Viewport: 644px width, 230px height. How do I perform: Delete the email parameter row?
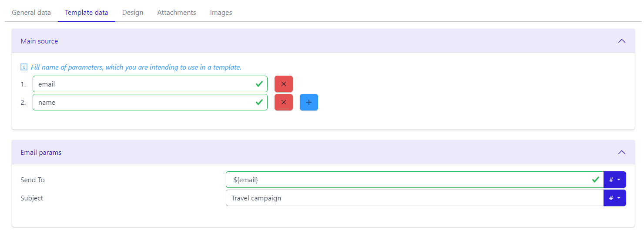click(x=284, y=84)
